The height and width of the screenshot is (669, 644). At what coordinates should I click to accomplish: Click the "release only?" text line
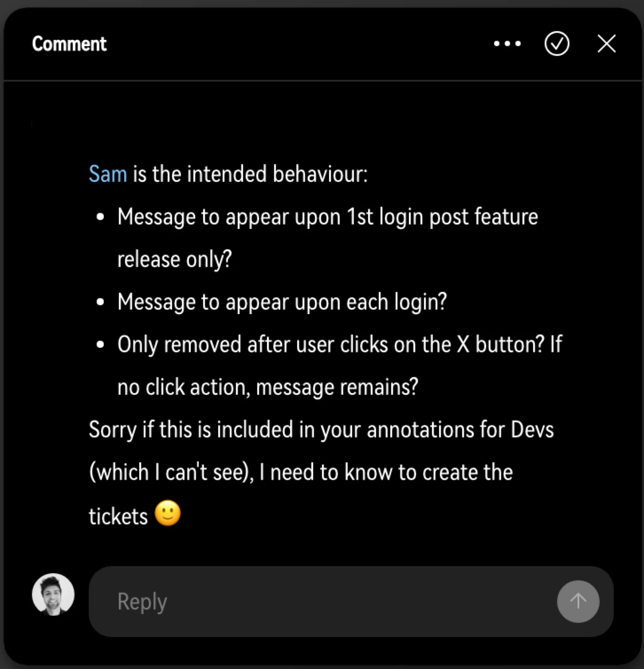174,259
